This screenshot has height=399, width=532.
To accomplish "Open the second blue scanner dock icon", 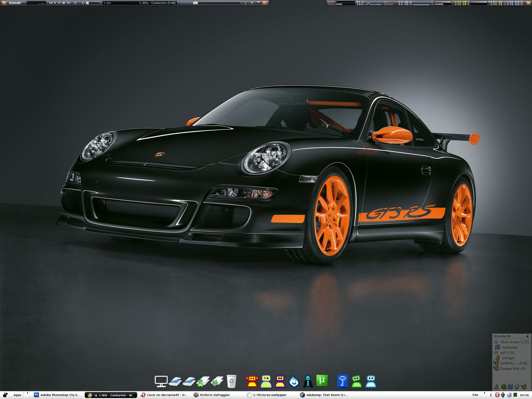I will (x=189, y=381).
